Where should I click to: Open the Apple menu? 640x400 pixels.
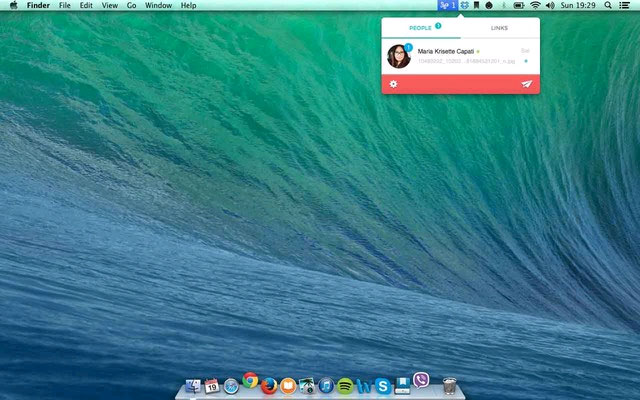(x=13, y=5)
